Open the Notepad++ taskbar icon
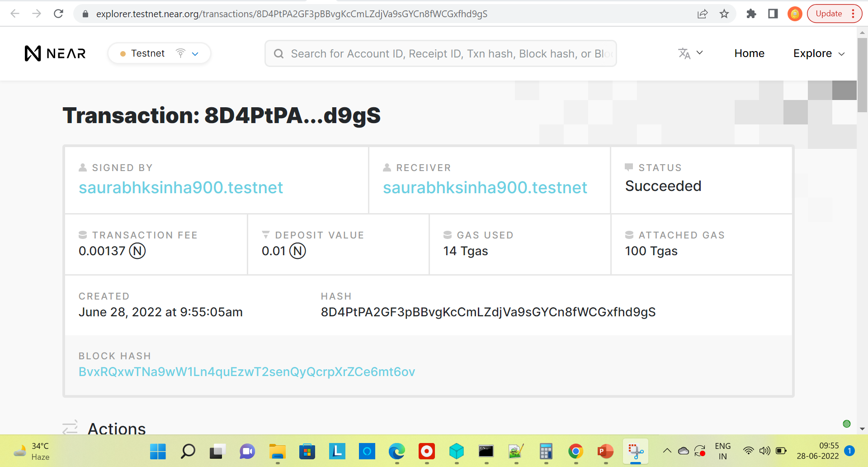Image resolution: width=868 pixels, height=467 pixels. click(x=516, y=451)
